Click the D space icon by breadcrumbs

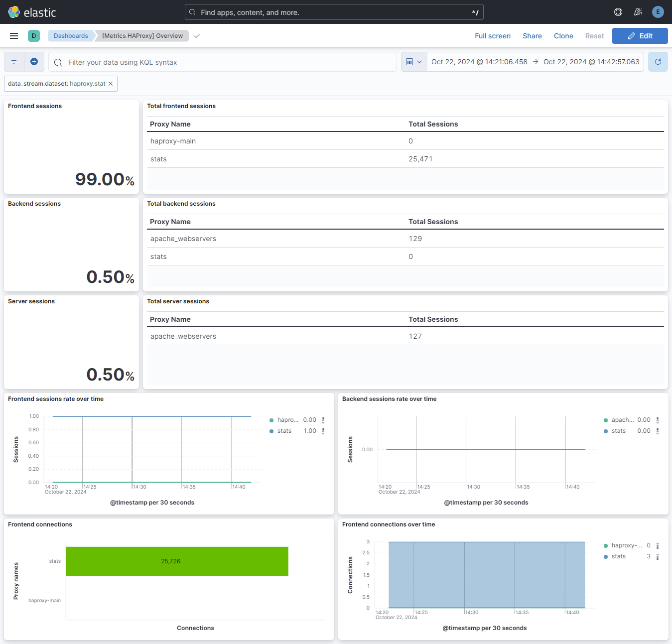click(33, 35)
